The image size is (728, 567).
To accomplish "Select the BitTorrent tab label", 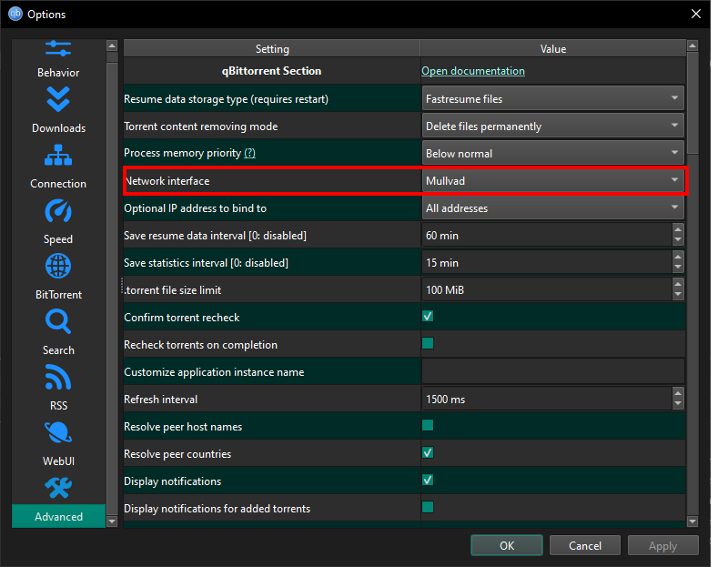I will click(58, 295).
